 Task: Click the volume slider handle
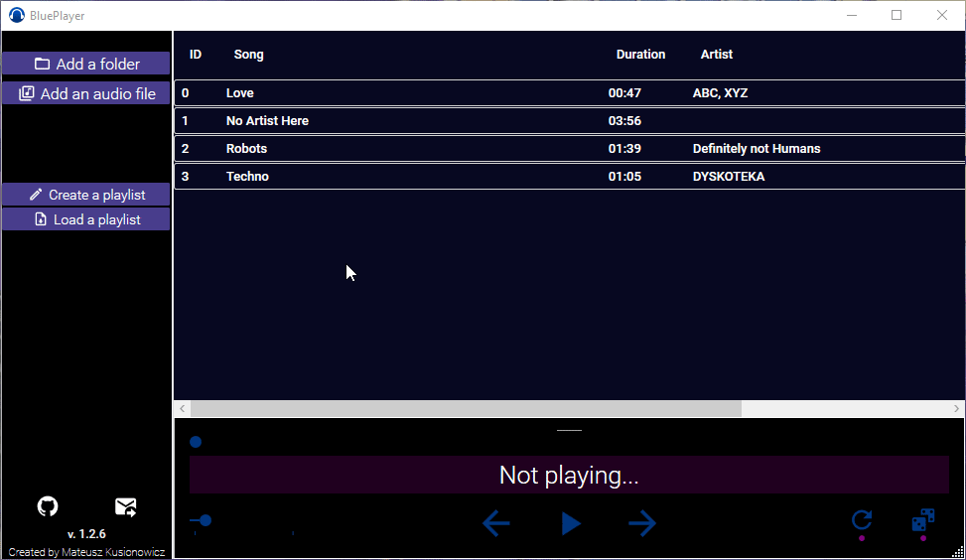(x=206, y=520)
